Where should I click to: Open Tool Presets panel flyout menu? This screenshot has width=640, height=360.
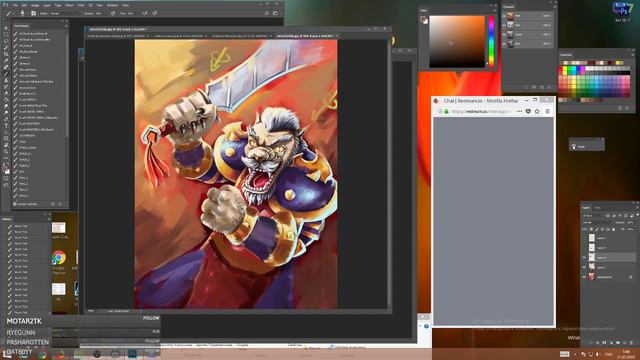[66, 26]
